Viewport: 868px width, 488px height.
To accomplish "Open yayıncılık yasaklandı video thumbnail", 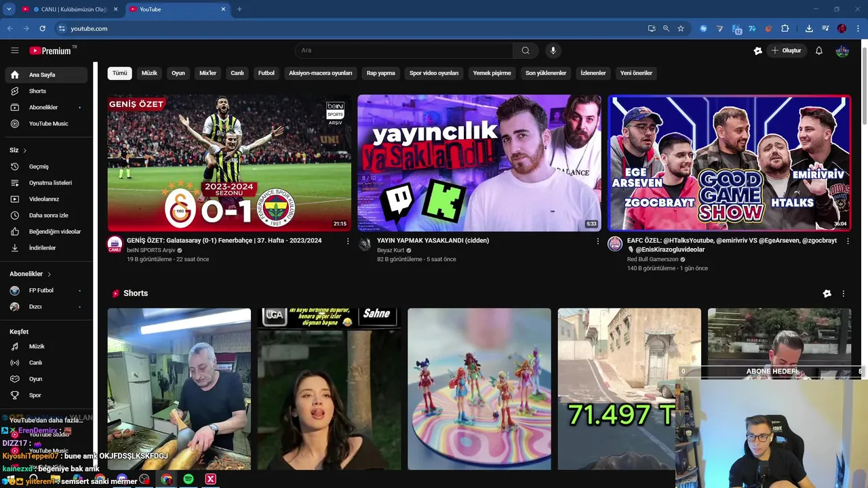I will click(x=479, y=163).
